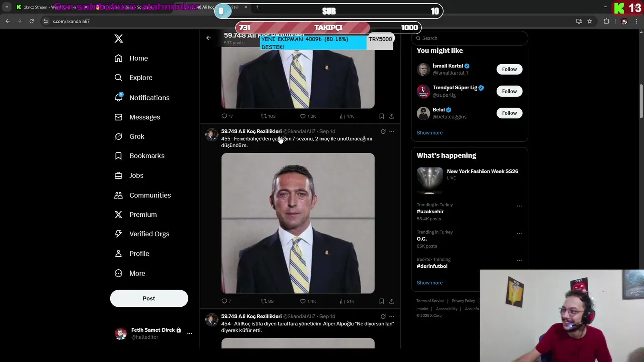Open the O.C. trend
The height and width of the screenshot is (362, 644).
pos(421,239)
